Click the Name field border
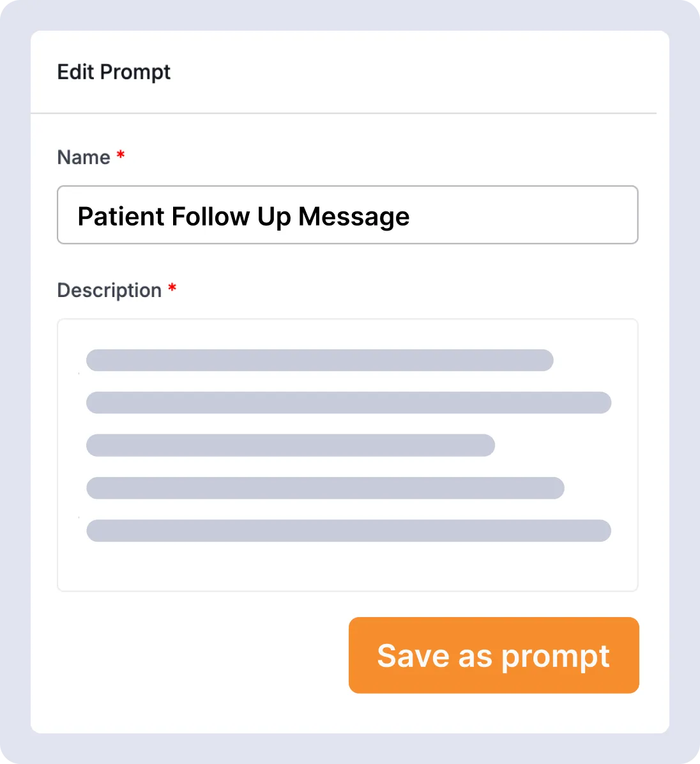The image size is (700, 764). [347, 187]
